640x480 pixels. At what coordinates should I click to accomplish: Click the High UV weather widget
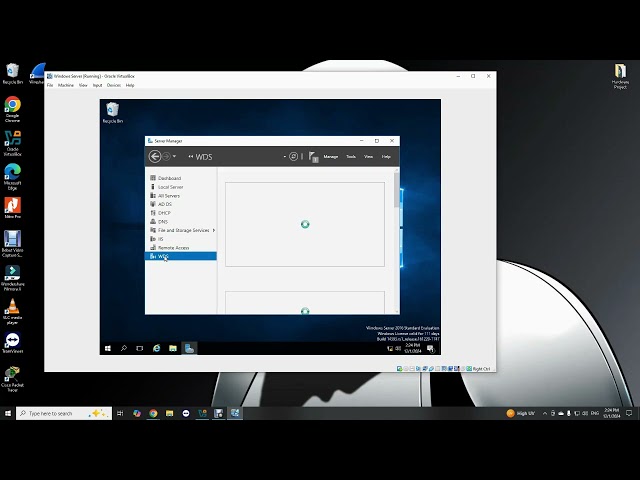click(520, 413)
